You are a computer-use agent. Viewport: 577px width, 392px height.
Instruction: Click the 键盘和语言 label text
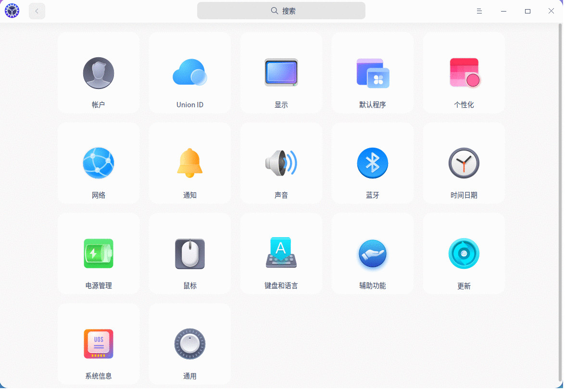(281, 286)
